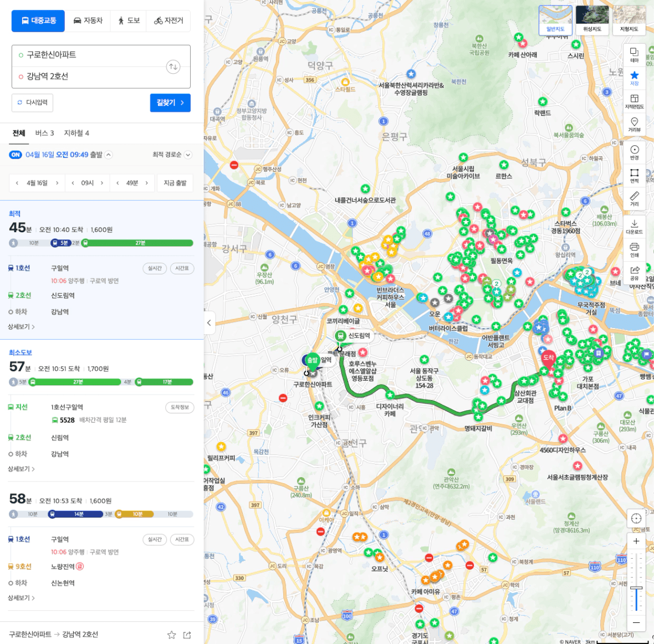
Task: Center map on current location
Action: pos(636,518)
